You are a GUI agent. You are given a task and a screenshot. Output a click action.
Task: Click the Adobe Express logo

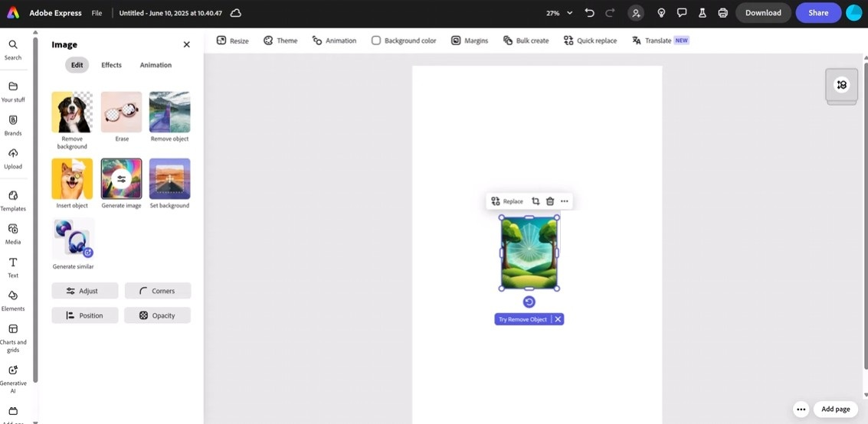click(x=13, y=13)
